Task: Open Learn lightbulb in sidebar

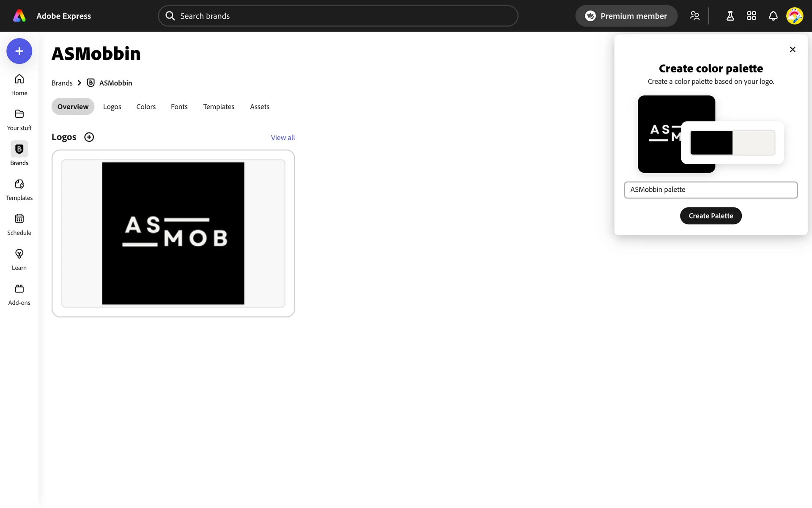Action: coord(19,259)
